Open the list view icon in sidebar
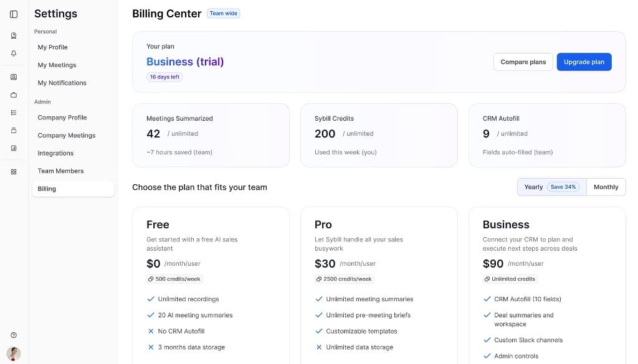Screen dimensions: 638x364 coord(14,113)
